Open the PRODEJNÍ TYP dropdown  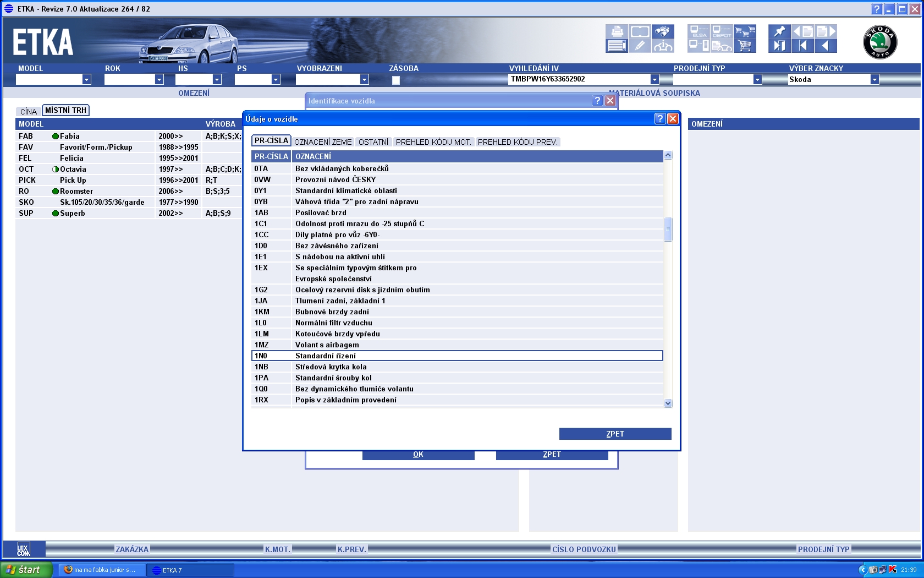pyautogui.click(x=757, y=79)
